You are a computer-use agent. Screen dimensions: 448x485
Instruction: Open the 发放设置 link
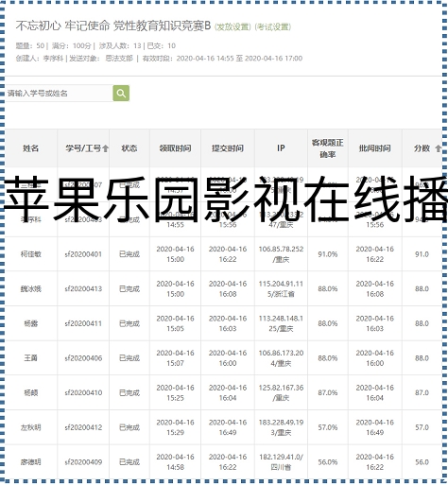(x=233, y=27)
